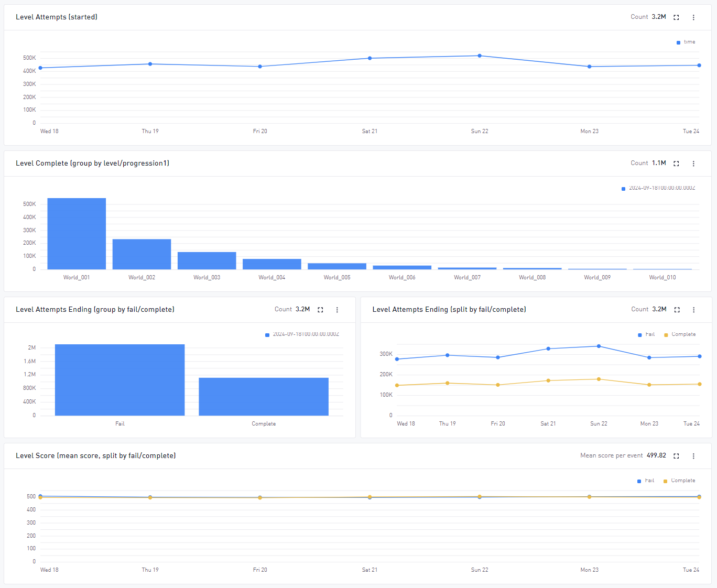Toggle Fail legend in Level Attempts Ending split chart
717x588 pixels.
[646, 334]
